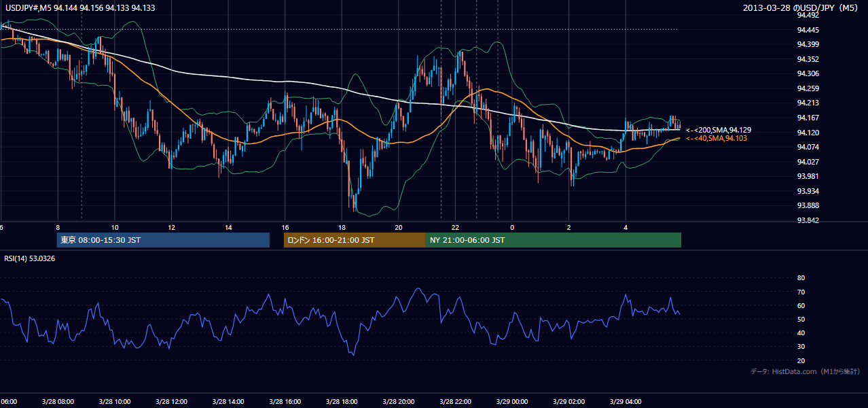Select the ロンドン 16:00-21:00 JST session bar
Image resolution: width=868 pixels, height=408 pixels.
355,240
